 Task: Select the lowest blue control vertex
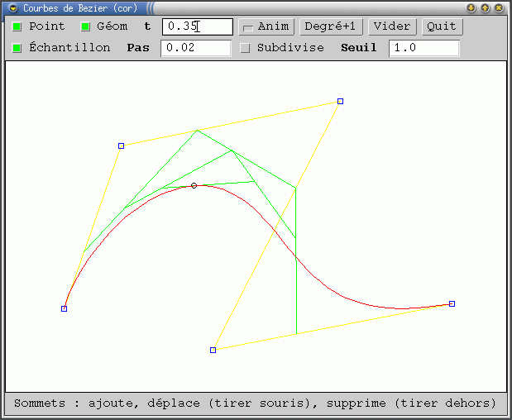coord(213,350)
